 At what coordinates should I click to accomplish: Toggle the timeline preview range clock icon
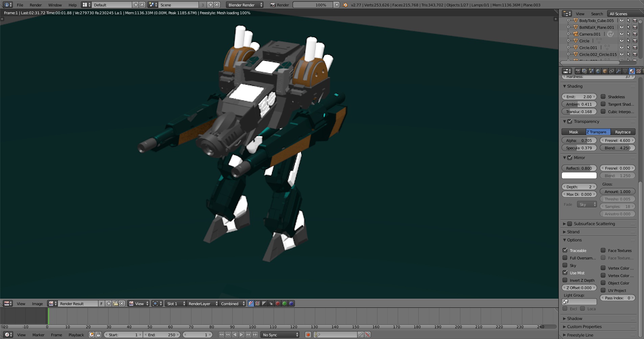point(92,335)
